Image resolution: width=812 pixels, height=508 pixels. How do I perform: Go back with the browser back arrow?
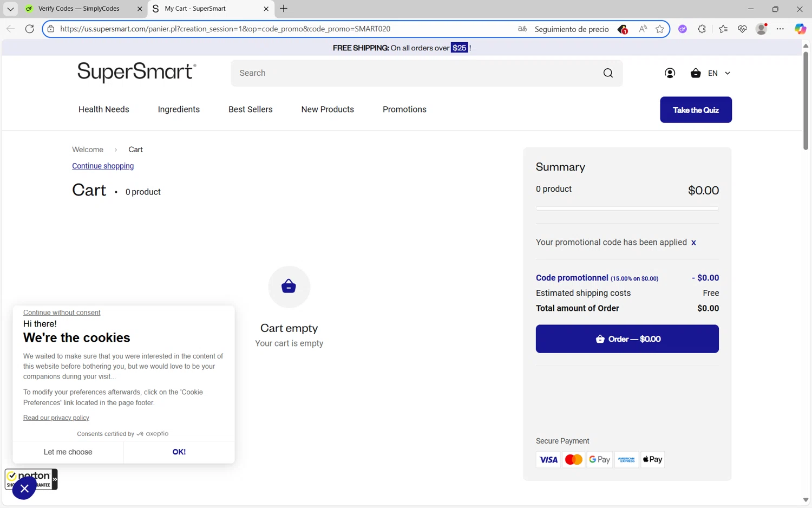coord(10,29)
